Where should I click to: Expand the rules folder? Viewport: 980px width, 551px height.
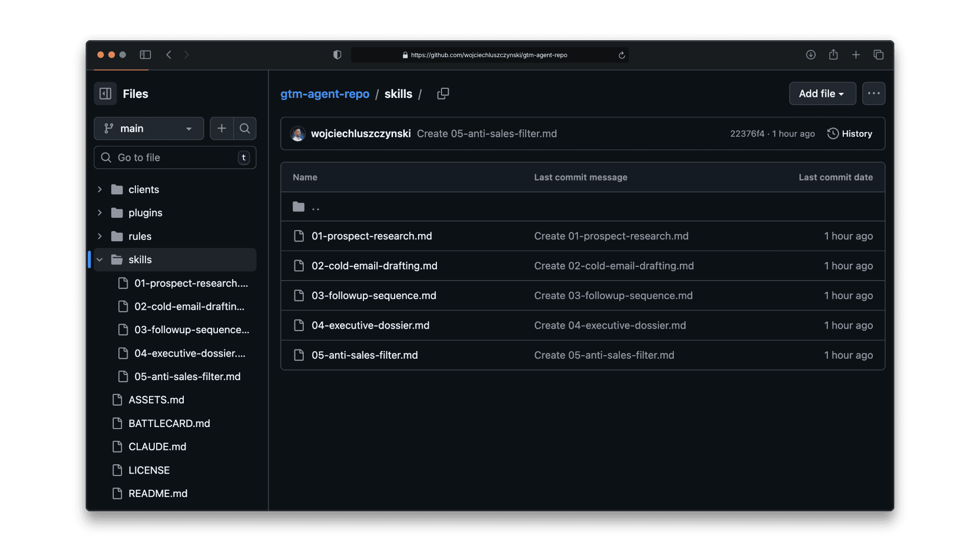tap(100, 236)
